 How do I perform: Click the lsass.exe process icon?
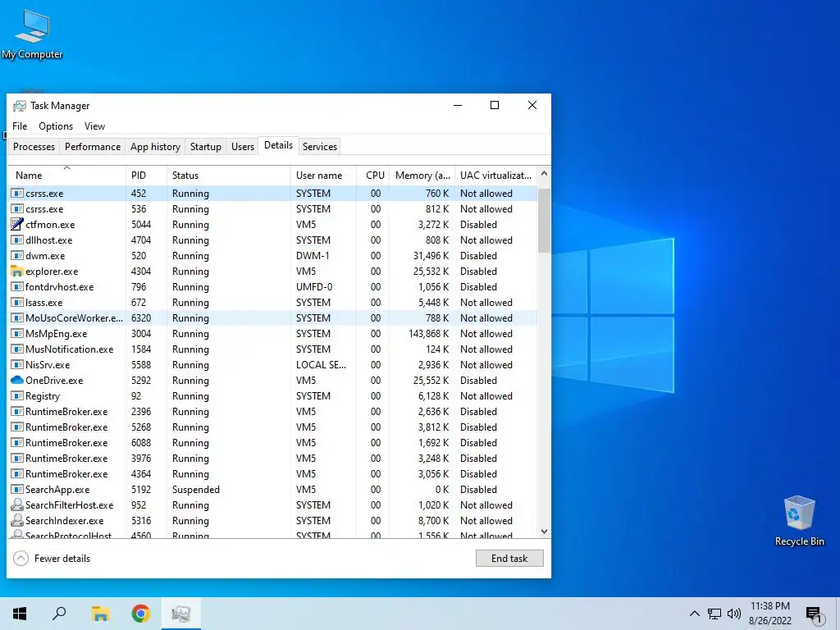(17, 302)
